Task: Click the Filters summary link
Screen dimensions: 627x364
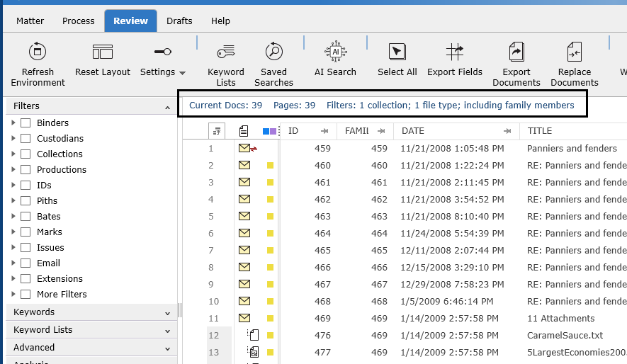Action: (x=451, y=105)
